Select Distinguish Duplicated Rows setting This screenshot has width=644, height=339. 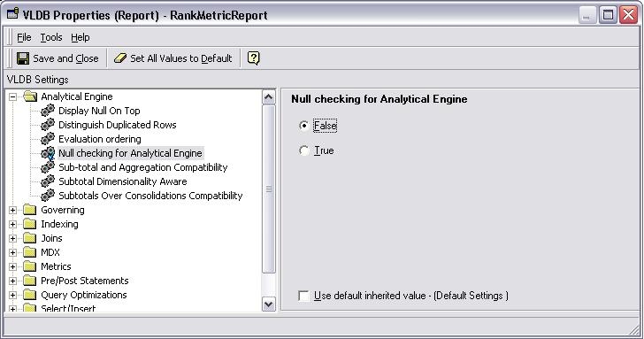click(118, 125)
